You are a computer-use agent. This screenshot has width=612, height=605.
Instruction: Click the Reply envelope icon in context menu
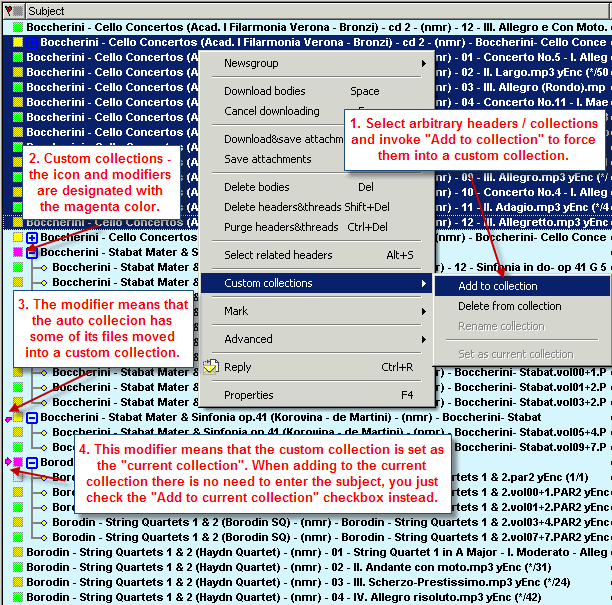coord(211,367)
